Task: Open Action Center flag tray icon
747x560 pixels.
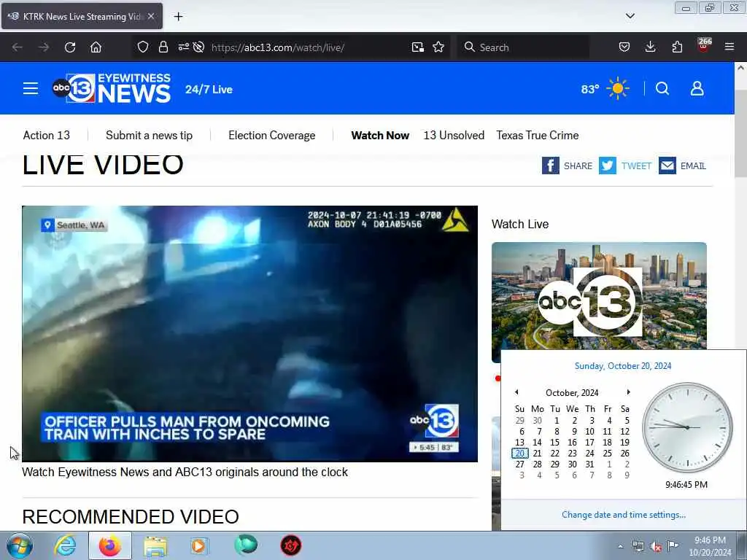Action: (x=673, y=545)
